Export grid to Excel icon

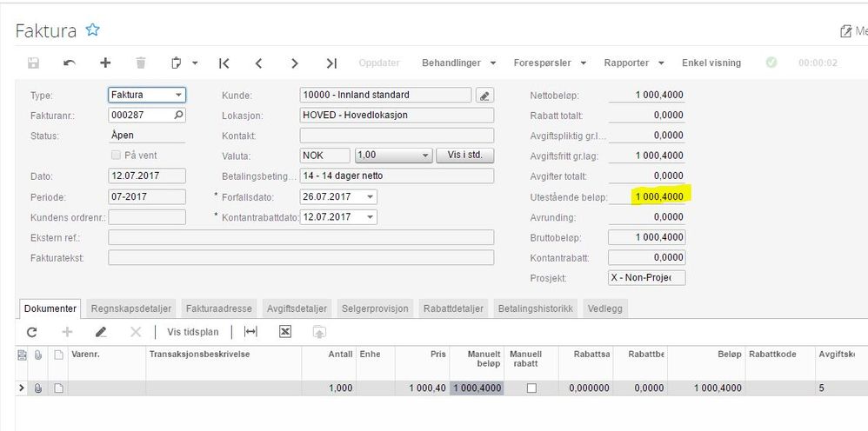click(285, 332)
